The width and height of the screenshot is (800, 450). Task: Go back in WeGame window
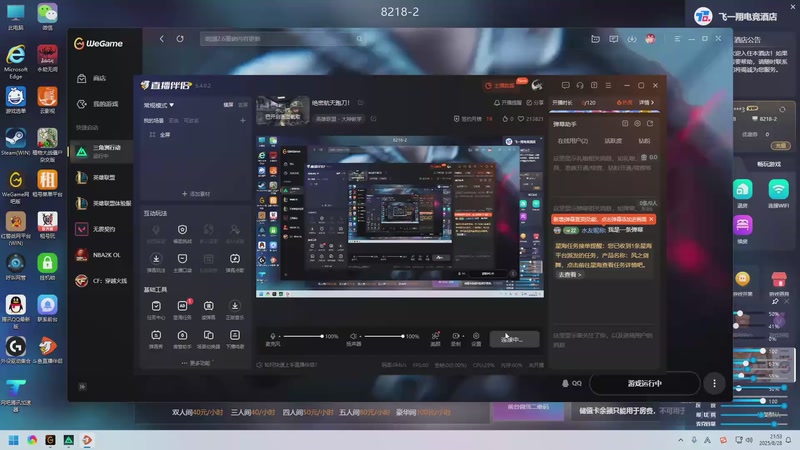coord(162,39)
